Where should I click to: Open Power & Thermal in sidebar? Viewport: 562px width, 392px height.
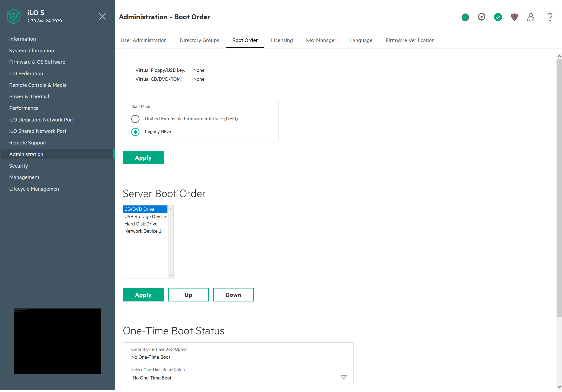click(x=29, y=96)
